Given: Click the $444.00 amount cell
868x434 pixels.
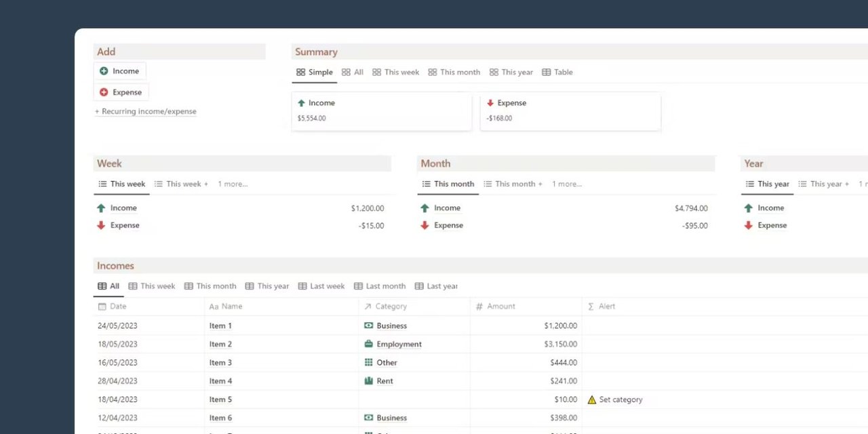Looking at the screenshot, I should pyautogui.click(x=526, y=362).
